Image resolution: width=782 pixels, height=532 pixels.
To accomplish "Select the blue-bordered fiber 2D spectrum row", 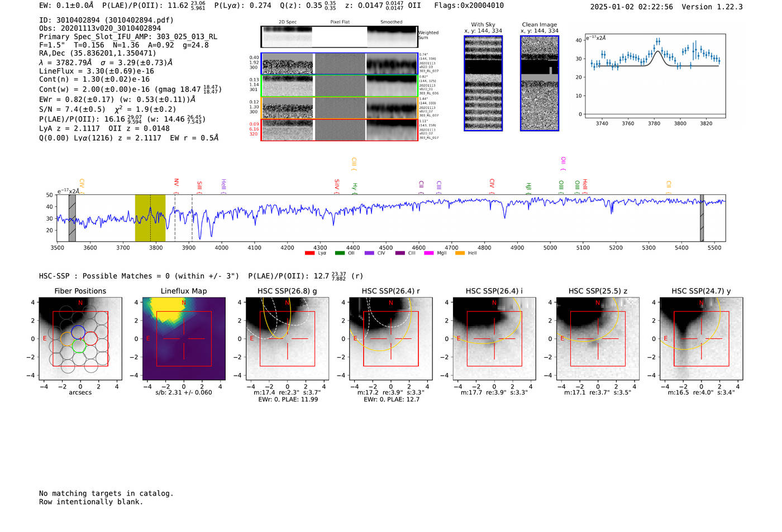I will pyautogui.click(x=340, y=64).
